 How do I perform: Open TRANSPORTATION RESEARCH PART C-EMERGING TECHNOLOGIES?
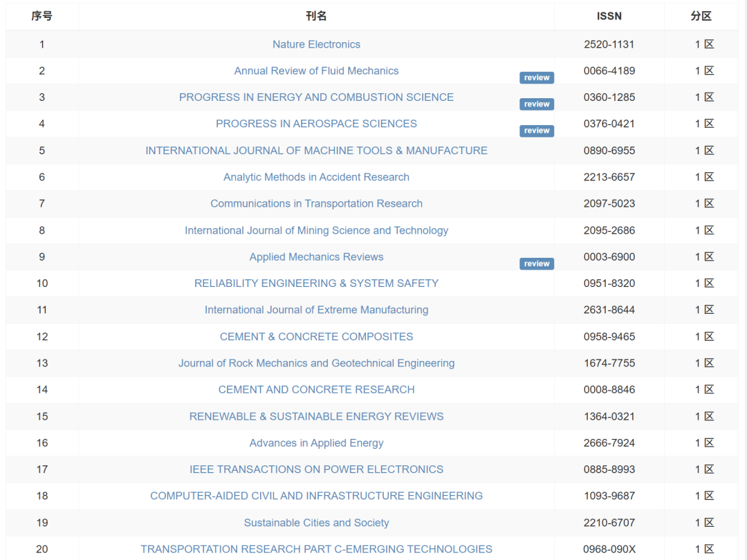[x=316, y=549]
